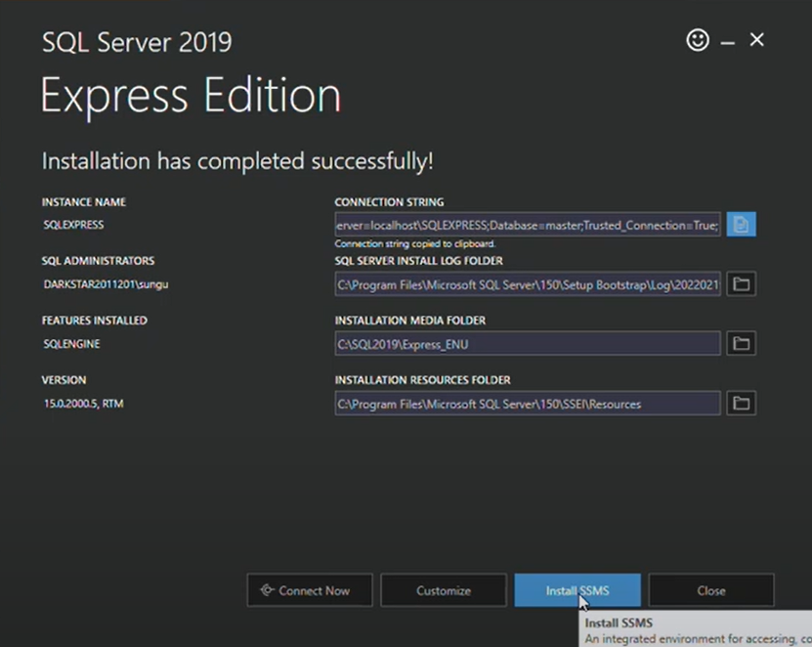Click the SQL SERVER INSTALL LOG FOLDER label

(x=418, y=261)
